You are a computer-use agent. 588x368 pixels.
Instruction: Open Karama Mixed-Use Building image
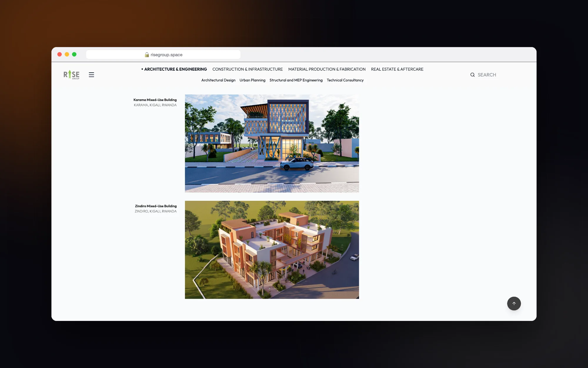tap(272, 143)
